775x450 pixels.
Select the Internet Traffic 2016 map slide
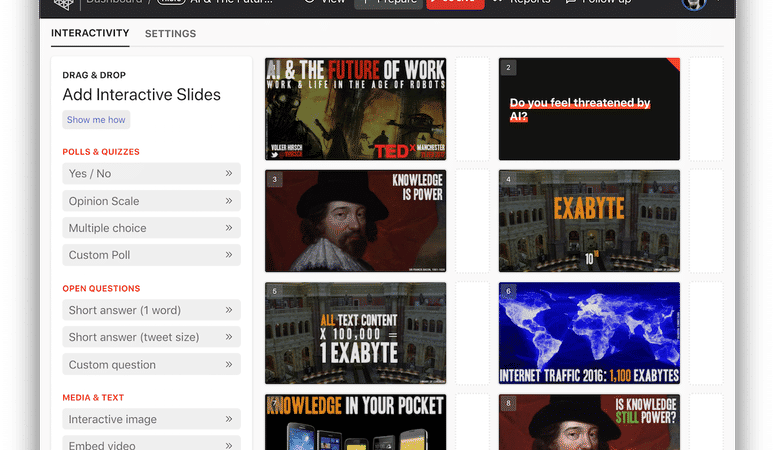coord(589,333)
